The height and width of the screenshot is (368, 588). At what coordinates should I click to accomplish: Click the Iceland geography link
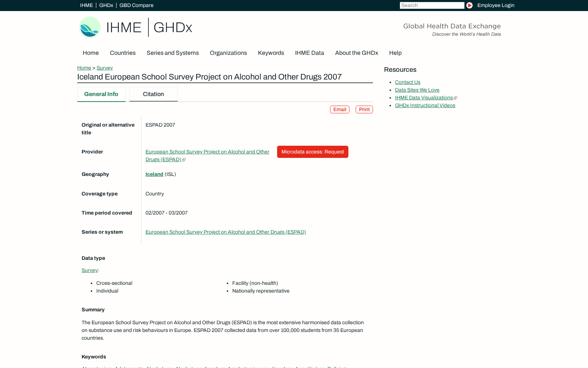click(154, 174)
